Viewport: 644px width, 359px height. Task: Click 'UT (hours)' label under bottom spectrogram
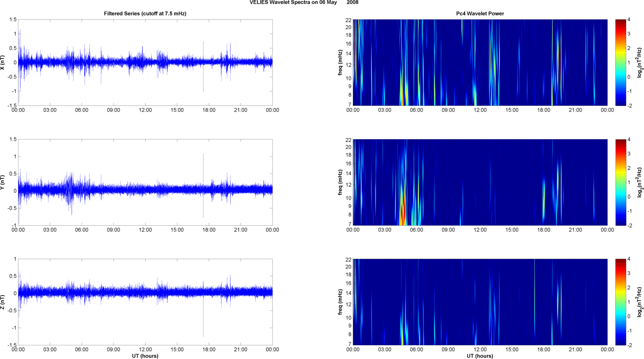pos(480,356)
